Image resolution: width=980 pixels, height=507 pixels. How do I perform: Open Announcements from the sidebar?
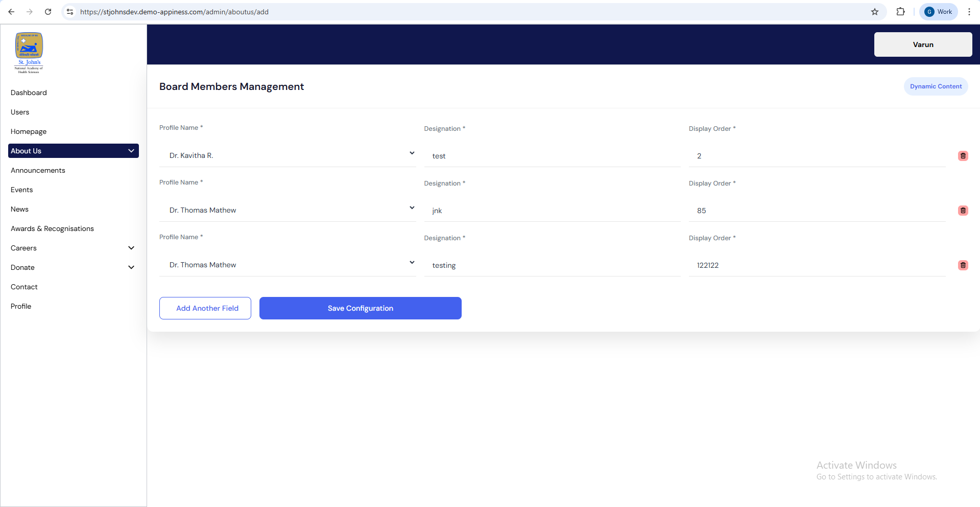pos(38,170)
